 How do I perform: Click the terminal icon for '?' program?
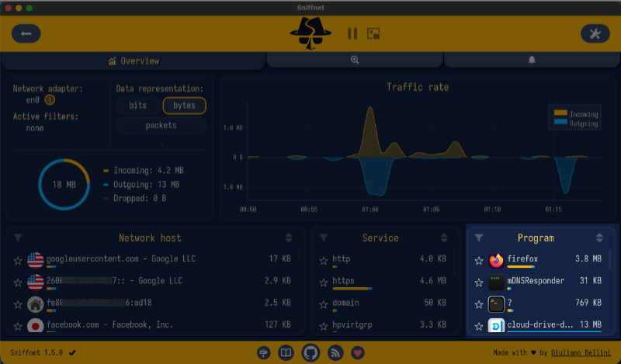click(496, 304)
